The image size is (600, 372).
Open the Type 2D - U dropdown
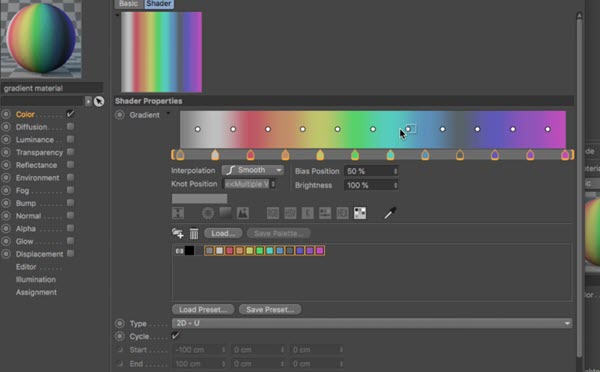coord(372,323)
